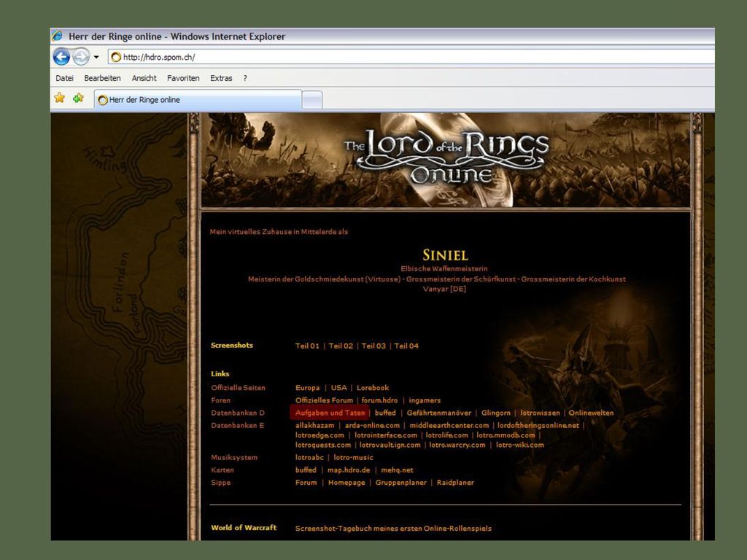Open the Gefährtenmanöver link
This screenshot has width=747, height=560.
click(x=438, y=413)
